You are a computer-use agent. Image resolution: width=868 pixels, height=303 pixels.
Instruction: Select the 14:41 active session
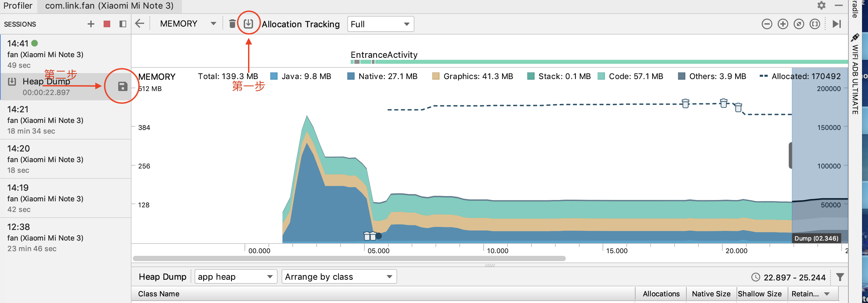(x=65, y=54)
